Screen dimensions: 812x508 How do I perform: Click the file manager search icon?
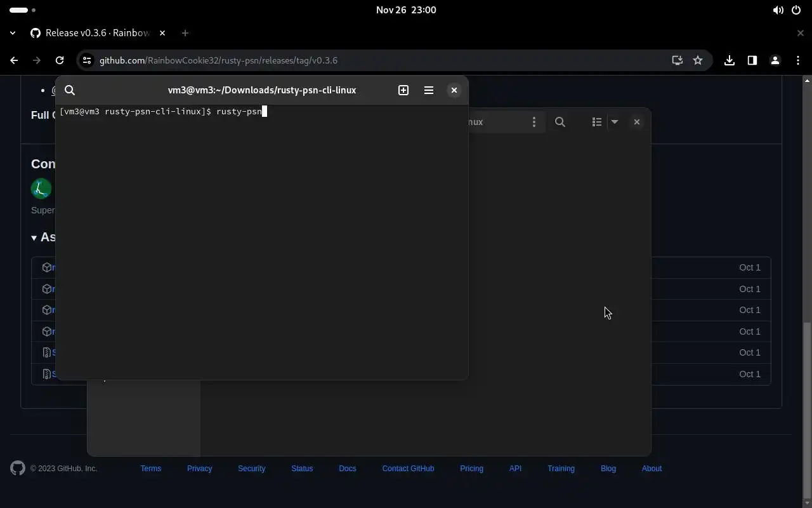click(560, 122)
